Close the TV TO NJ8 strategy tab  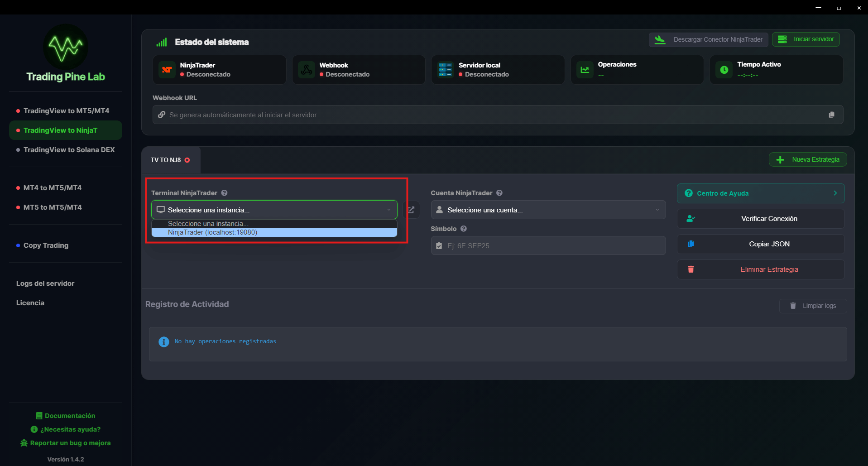tap(187, 160)
